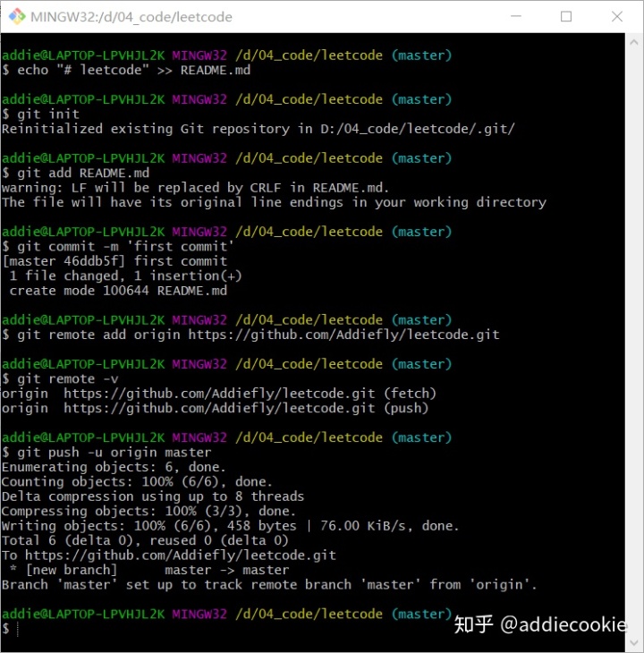Click '1 file changed, 1 insertion(+)' line
The height and width of the screenshot is (653, 644).
click(x=125, y=276)
